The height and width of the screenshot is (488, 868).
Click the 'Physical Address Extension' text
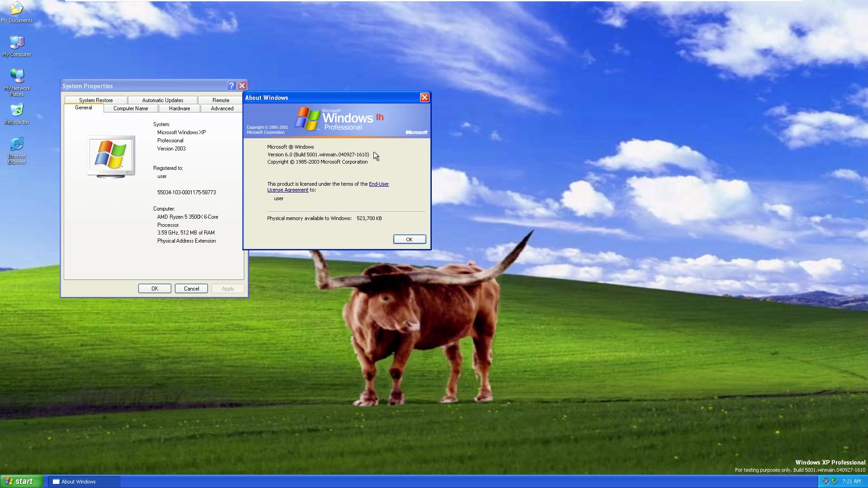(186, 241)
